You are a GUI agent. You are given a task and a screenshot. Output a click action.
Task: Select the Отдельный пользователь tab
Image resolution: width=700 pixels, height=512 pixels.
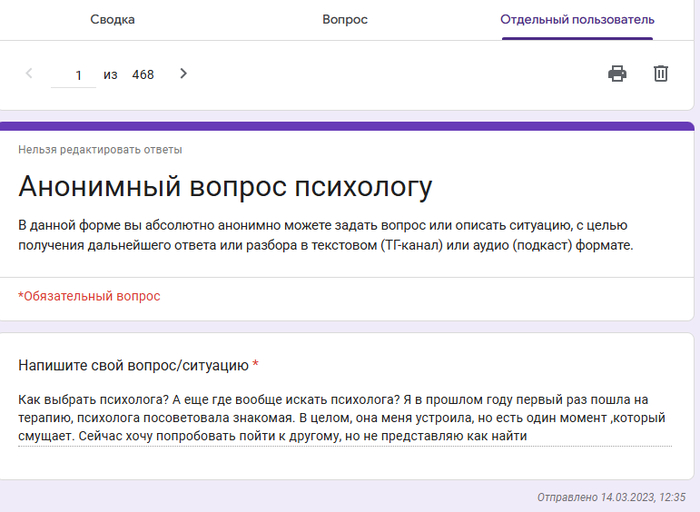click(x=577, y=20)
